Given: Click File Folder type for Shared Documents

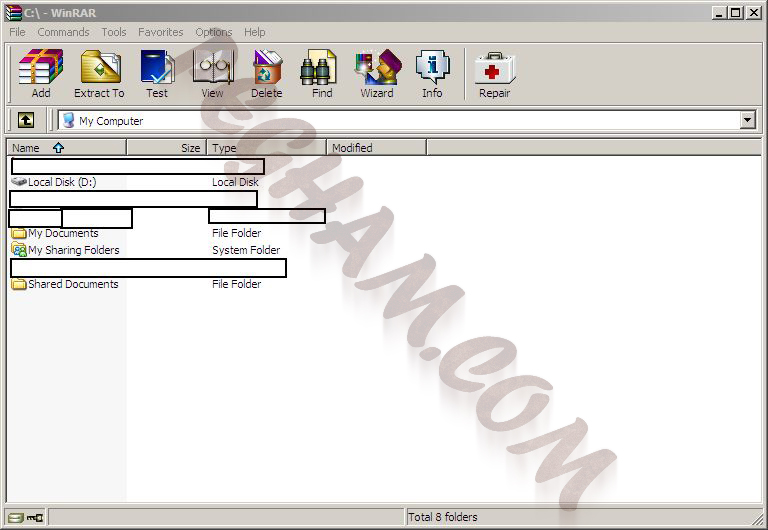Looking at the screenshot, I should (x=237, y=284).
